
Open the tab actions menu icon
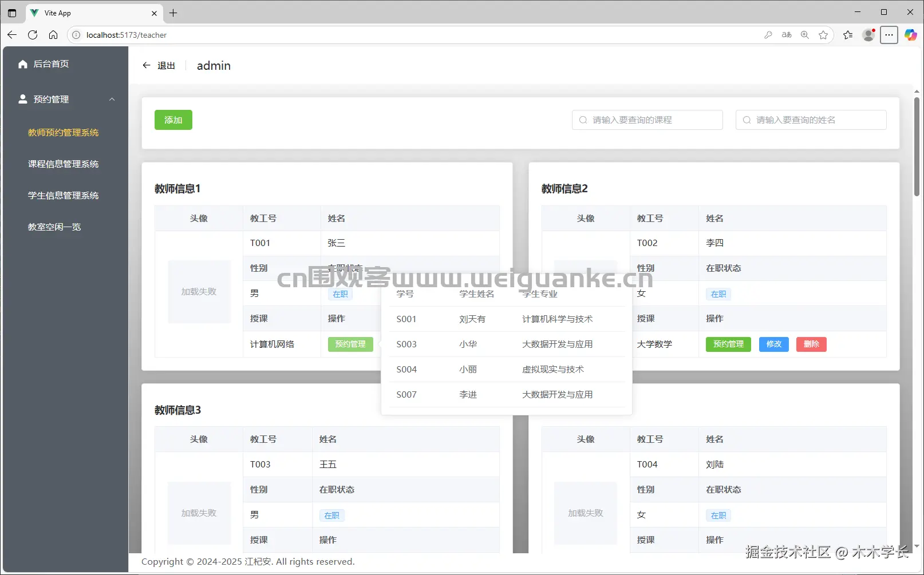pyautogui.click(x=12, y=13)
